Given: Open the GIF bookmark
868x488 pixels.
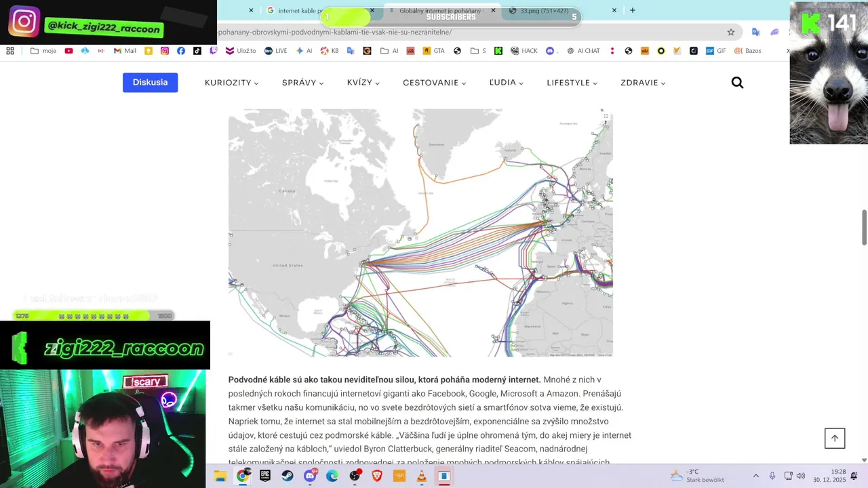Looking at the screenshot, I should tap(715, 51).
